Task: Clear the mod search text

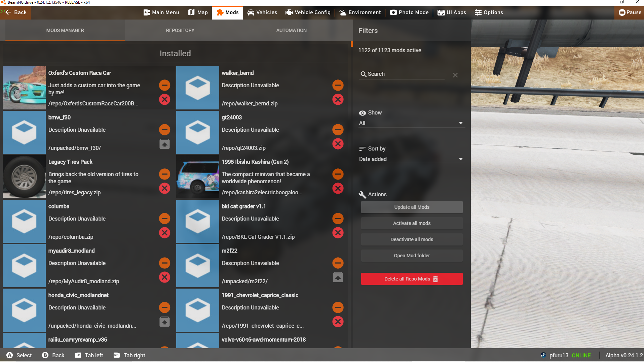Action: (455, 75)
